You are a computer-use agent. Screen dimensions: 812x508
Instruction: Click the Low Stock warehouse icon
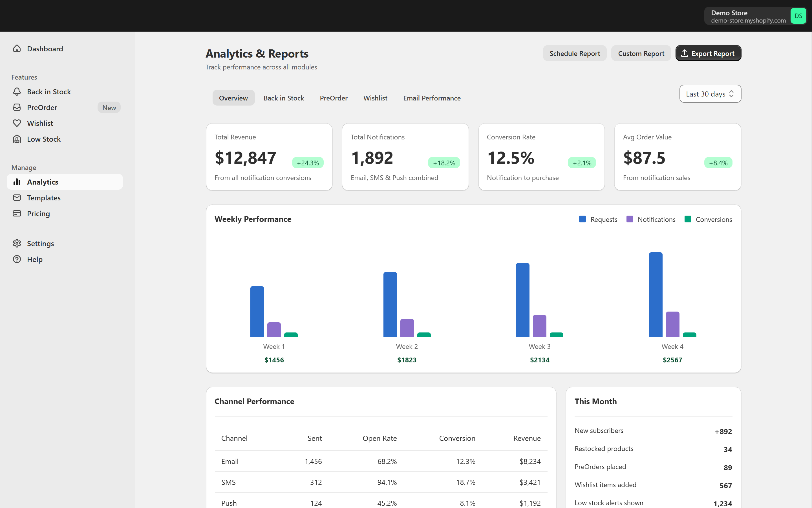click(x=17, y=139)
